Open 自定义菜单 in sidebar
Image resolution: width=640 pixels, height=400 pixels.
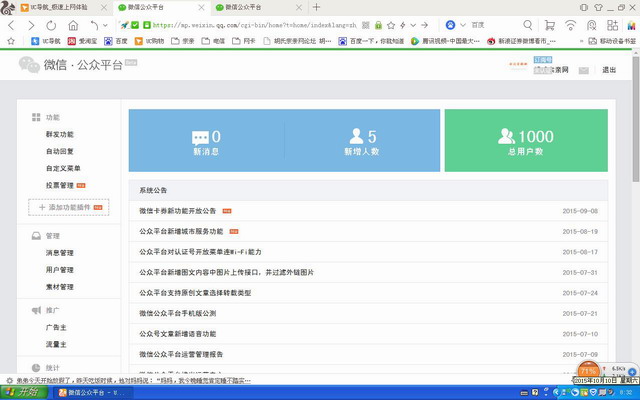click(63, 168)
